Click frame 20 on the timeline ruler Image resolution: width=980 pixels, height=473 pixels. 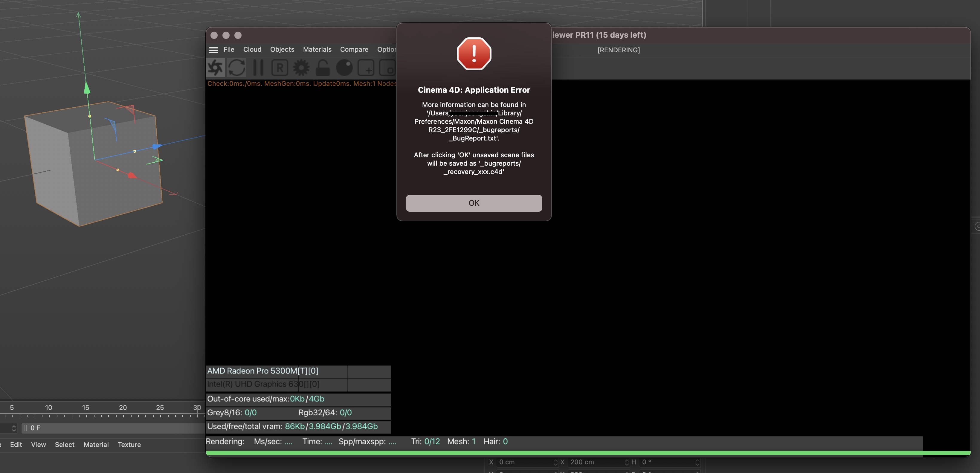tap(123, 408)
